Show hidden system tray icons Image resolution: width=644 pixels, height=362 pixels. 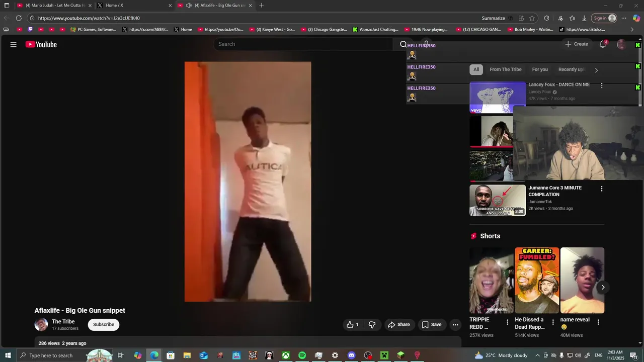pos(537,355)
